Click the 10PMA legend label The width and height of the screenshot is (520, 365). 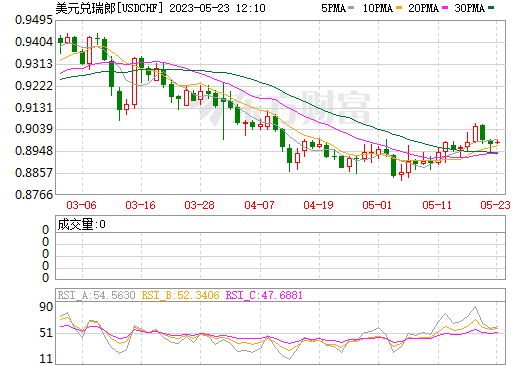click(x=378, y=8)
